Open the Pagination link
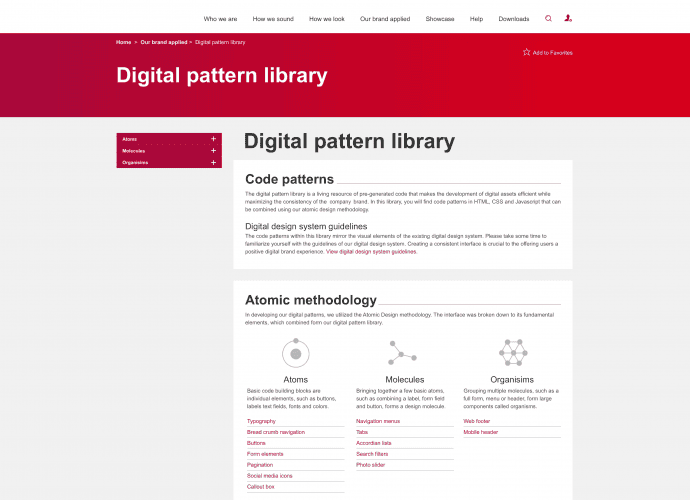Viewport: 690px width, 500px height. [x=260, y=465]
